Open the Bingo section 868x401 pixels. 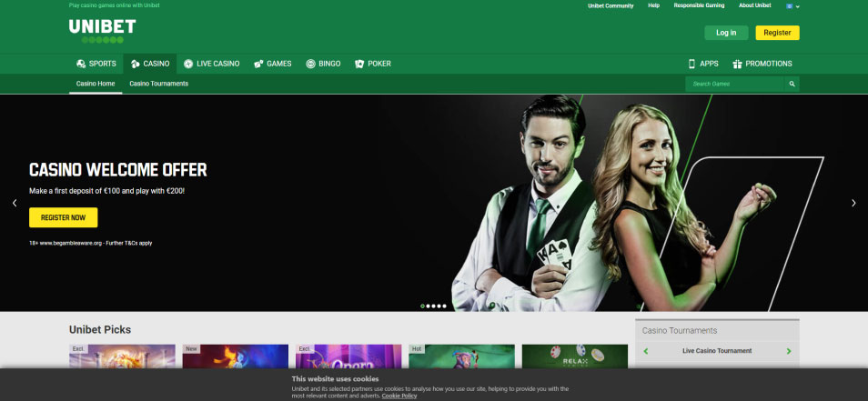(x=323, y=64)
